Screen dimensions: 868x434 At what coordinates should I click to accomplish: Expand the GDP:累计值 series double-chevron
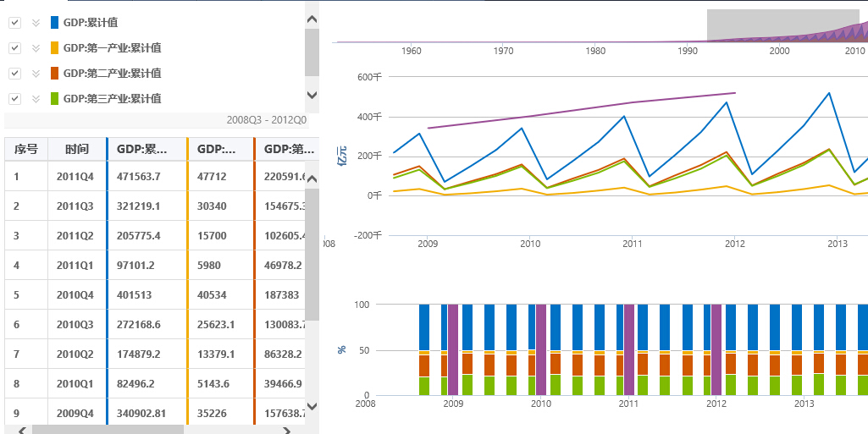36,23
